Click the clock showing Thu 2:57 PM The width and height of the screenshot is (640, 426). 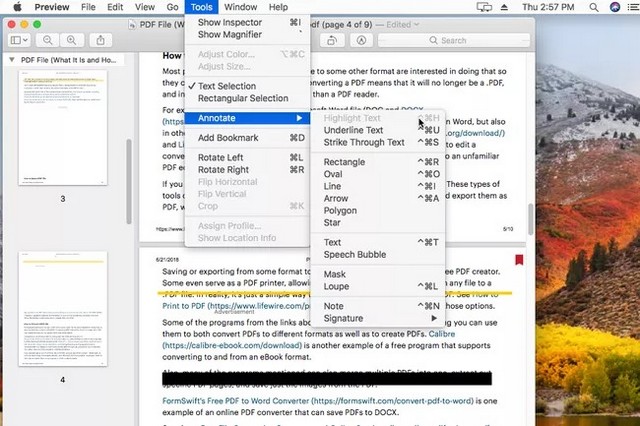[x=548, y=7]
